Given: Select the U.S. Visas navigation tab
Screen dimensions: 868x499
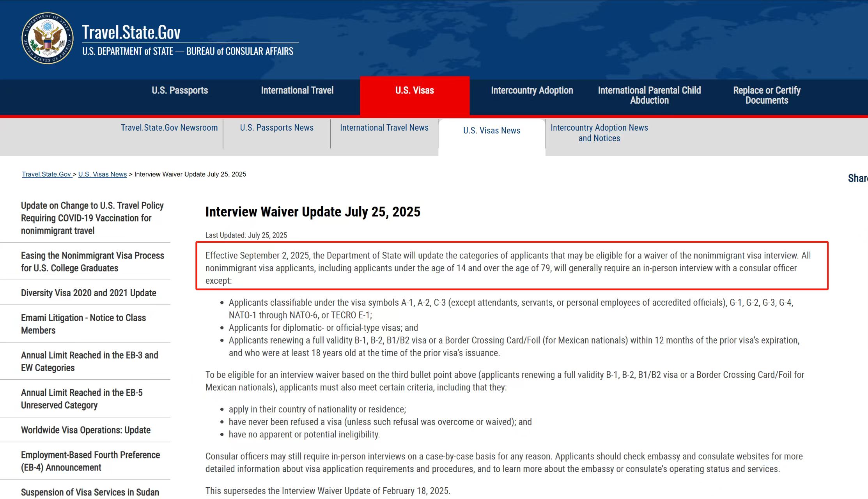Looking at the screenshot, I should click(415, 90).
